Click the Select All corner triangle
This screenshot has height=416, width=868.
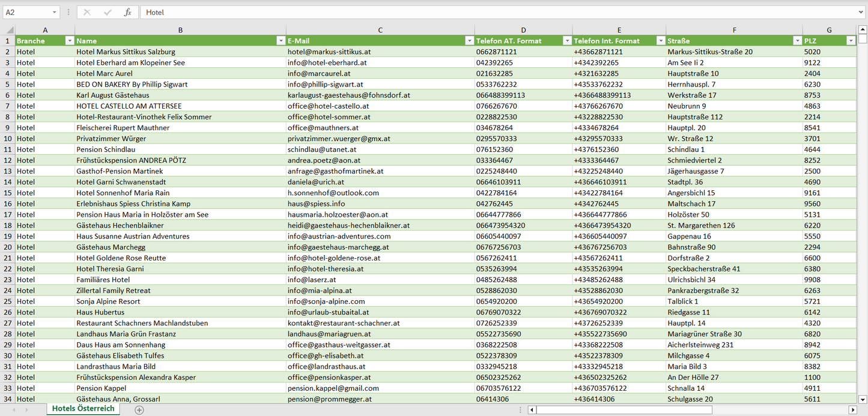coord(9,30)
